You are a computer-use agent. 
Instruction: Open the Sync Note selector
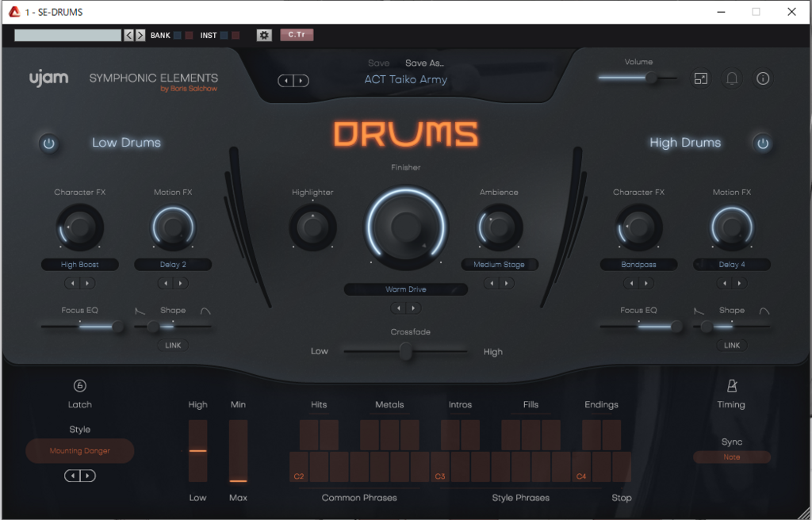pos(732,457)
